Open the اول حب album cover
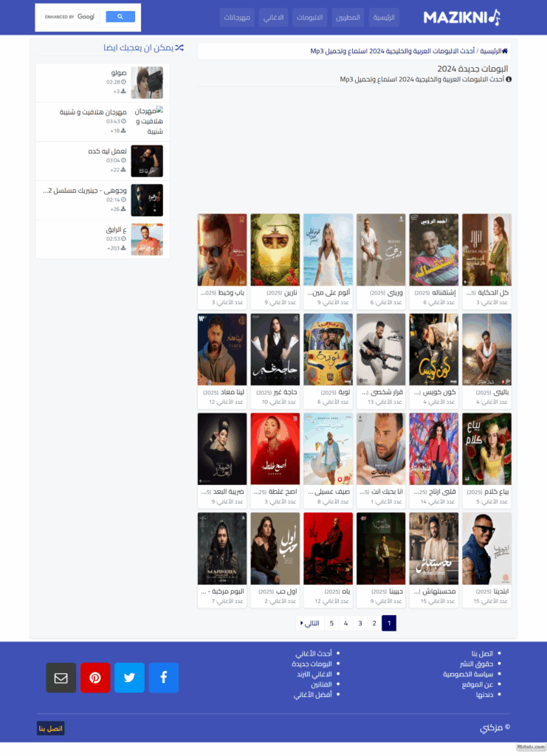The width and height of the screenshot is (547, 756). [x=275, y=549]
